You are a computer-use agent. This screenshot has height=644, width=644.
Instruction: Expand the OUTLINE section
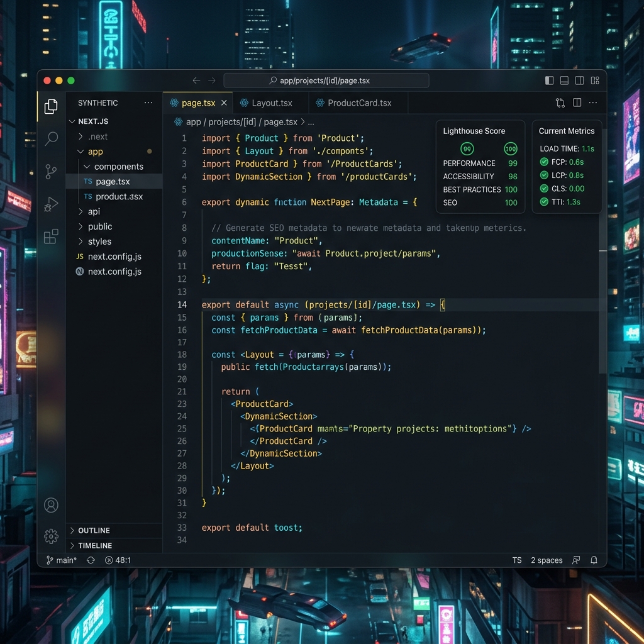pyautogui.click(x=114, y=530)
